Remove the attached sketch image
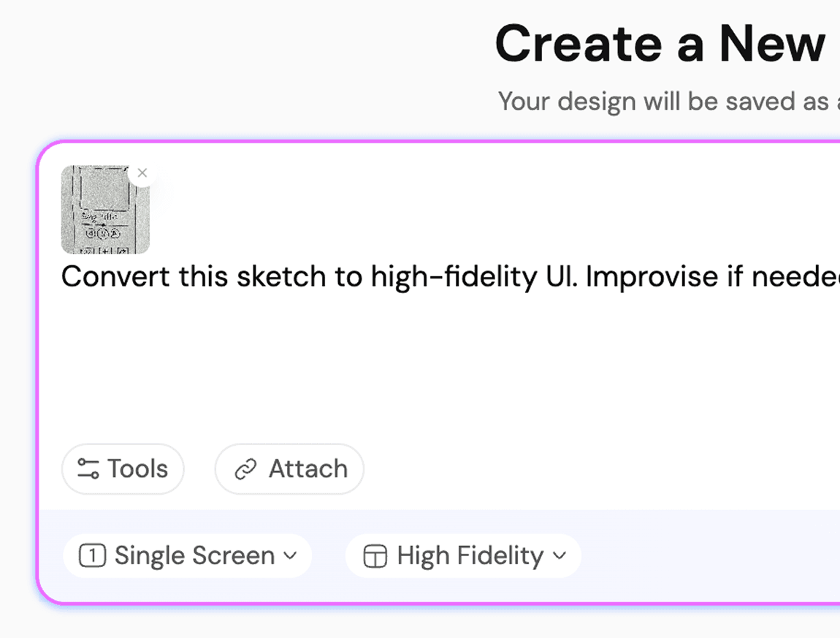 click(142, 173)
